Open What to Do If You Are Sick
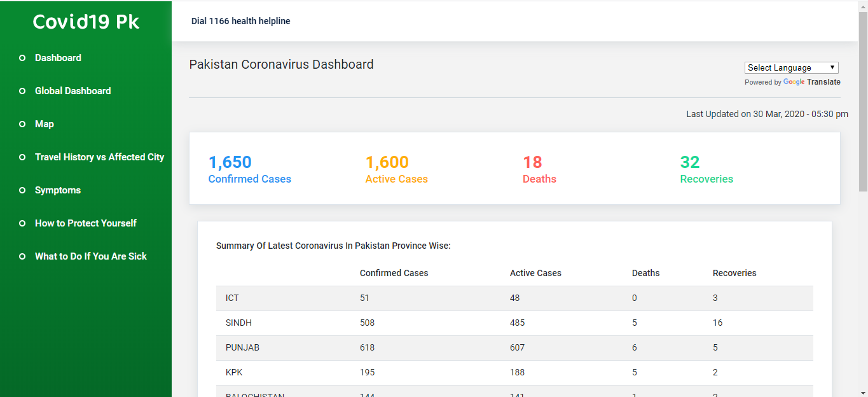 click(x=91, y=256)
